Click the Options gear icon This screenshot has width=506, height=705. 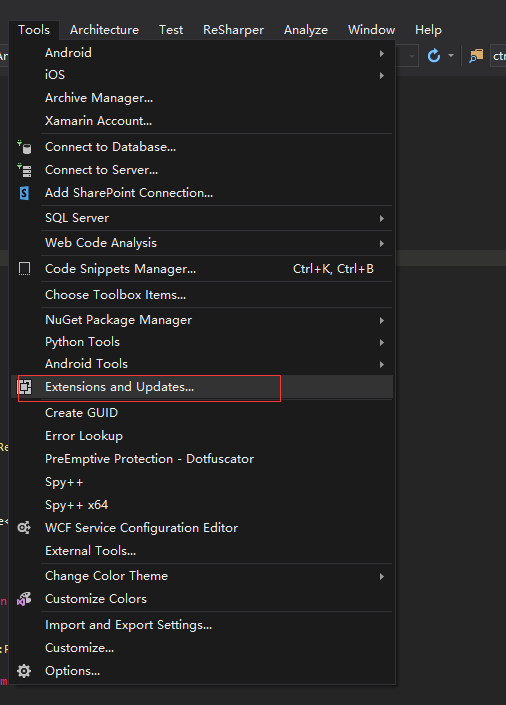pos(24,671)
